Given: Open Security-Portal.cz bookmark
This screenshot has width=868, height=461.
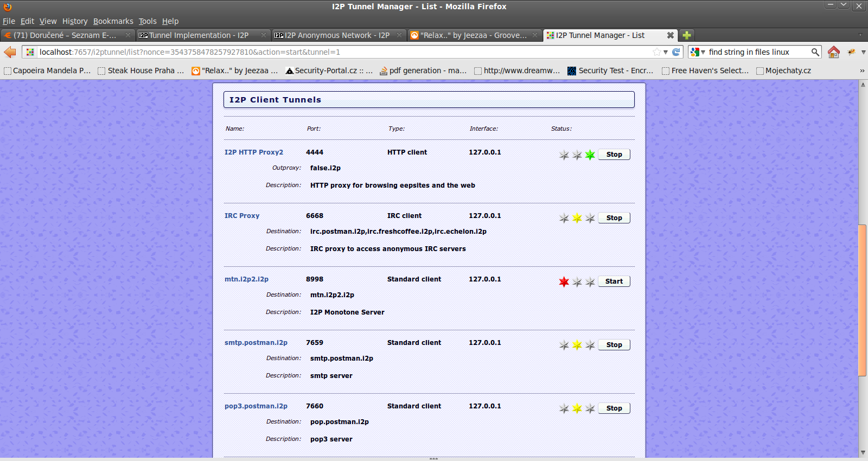Looking at the screenshot, I should (329, 71).
